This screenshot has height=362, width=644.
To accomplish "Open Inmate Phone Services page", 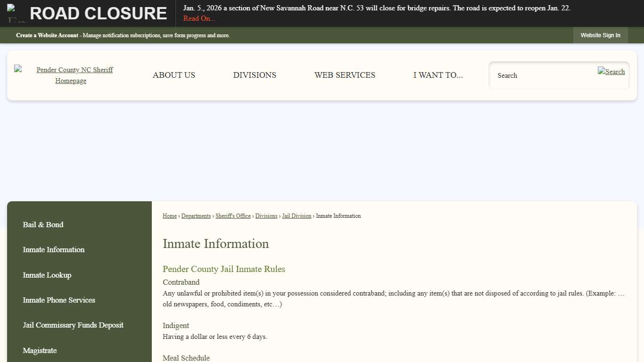I will 59,300.
